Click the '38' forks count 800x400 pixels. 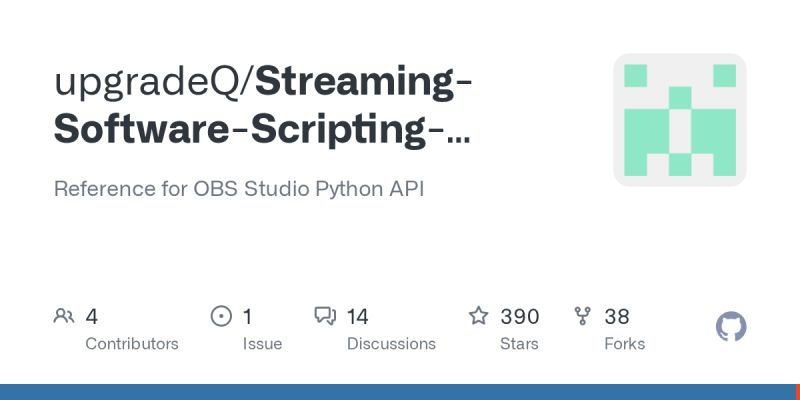pyautogui.click(x=617, y=317)
